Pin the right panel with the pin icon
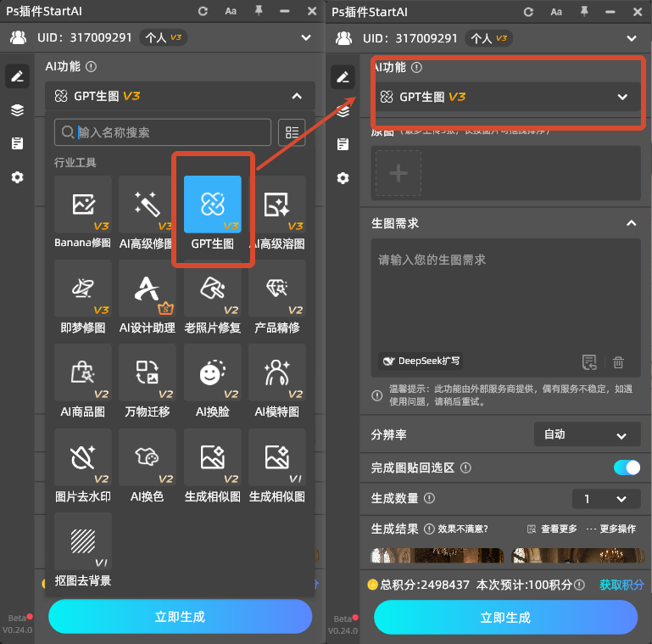 (x=584, y=12)
